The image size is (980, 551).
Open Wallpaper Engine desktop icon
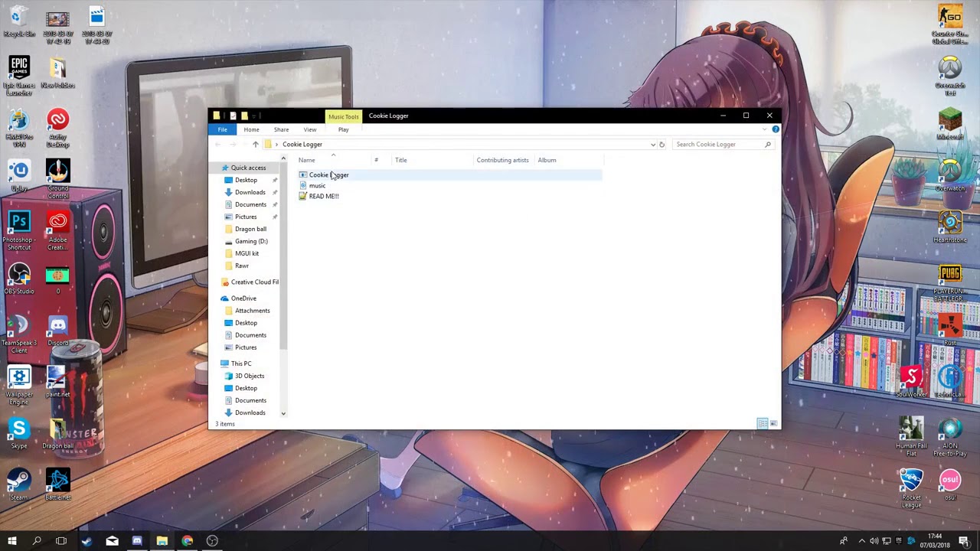(x=19, y=385)
